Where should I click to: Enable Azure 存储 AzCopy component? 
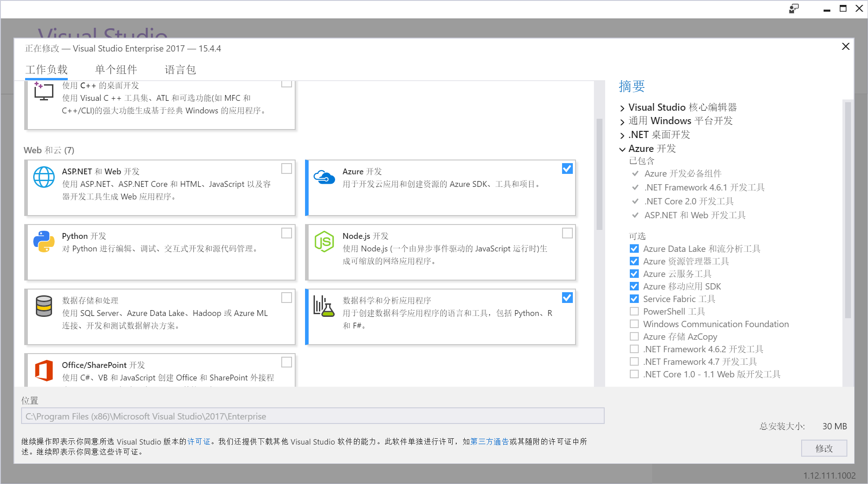point(634,337)
